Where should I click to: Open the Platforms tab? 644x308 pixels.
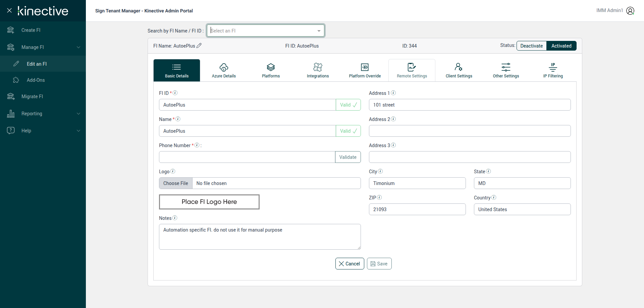[271, 70]
